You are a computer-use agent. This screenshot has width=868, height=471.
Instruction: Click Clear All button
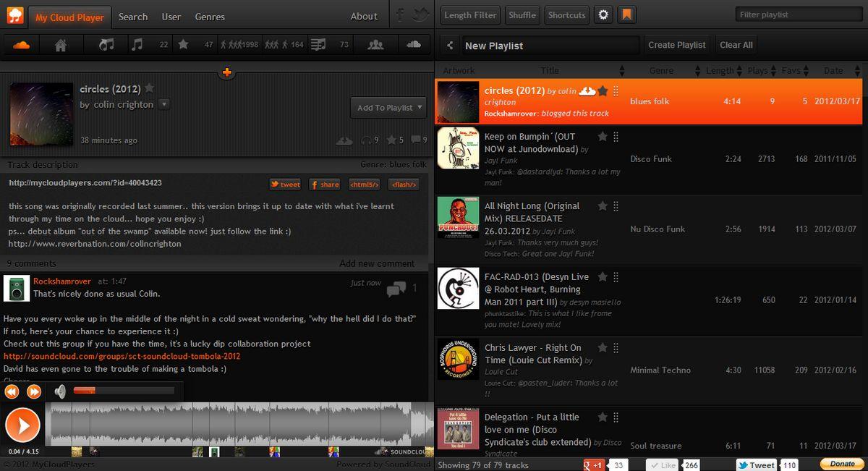tap(736, 45)
